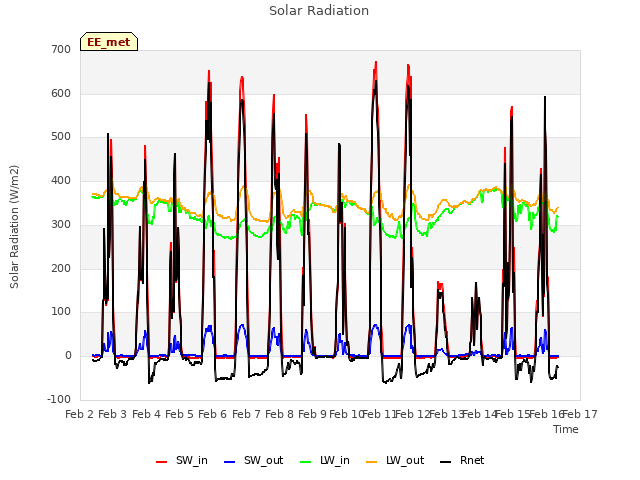640x480 pixels.
Task: Click the blue SW_out legend swatch
Action: tap(230, 462)
